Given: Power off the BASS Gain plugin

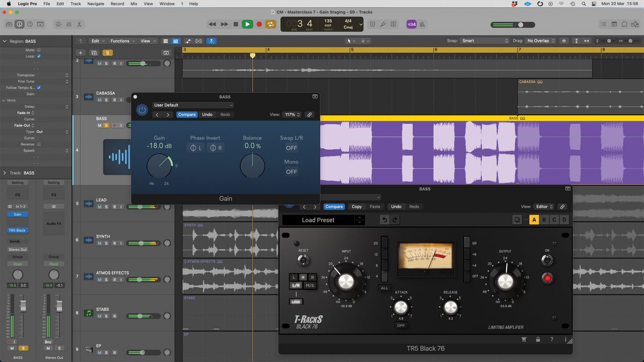Looking at the screenshot, I should pyautogui.click(x=142, y=109).
